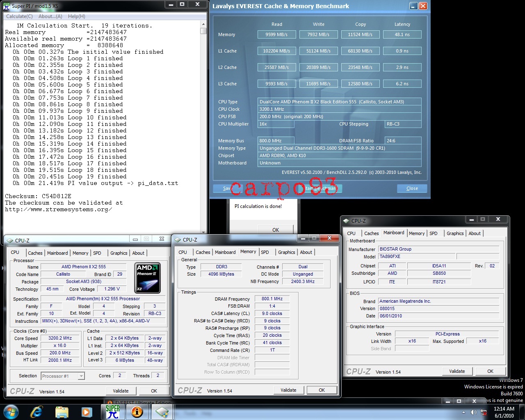525x420 pixels.
Task: Click the volume speaker tray icon
Action: coord(473,412)
